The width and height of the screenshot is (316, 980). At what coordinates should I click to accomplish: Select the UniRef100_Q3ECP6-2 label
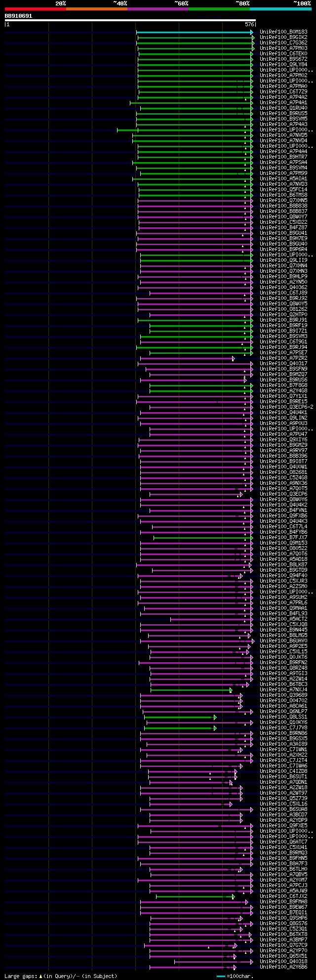coord(286,407)
